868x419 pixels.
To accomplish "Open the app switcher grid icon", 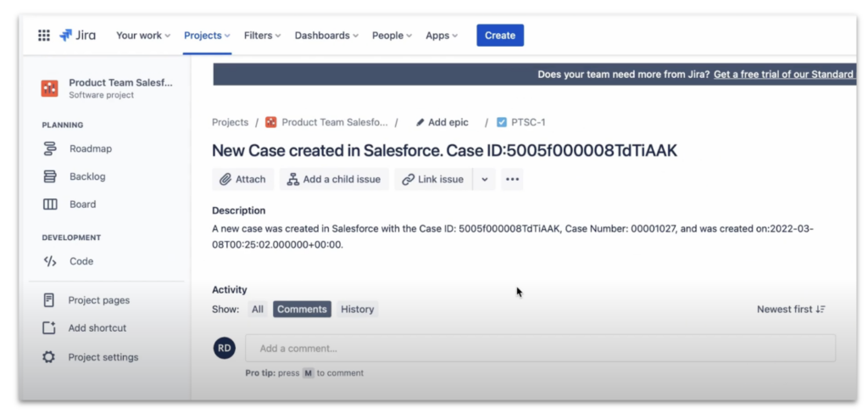I will tap(44, 36).
